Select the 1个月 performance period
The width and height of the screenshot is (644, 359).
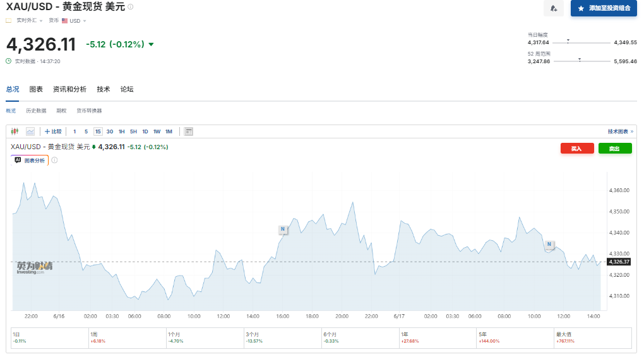pos(205,338)
